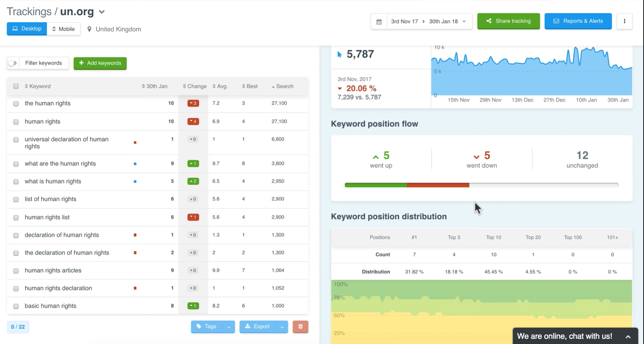Image resolution: width=644 pixels, height=344 pixels.
Task: Check the box for 'the human rights'
Action: 16,104
